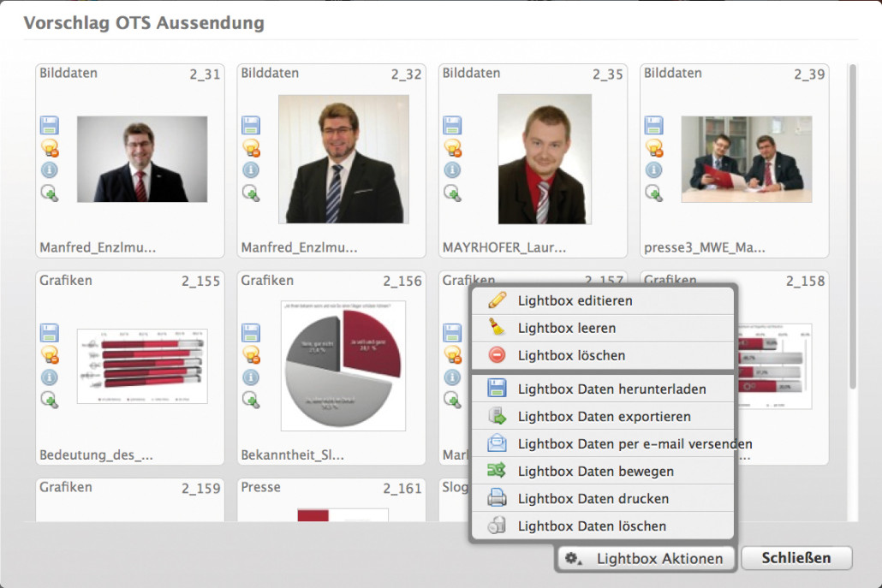Choose 'Lightbox Daten per e-mail versenden'

pyautogui.click(x=603, y=444)
